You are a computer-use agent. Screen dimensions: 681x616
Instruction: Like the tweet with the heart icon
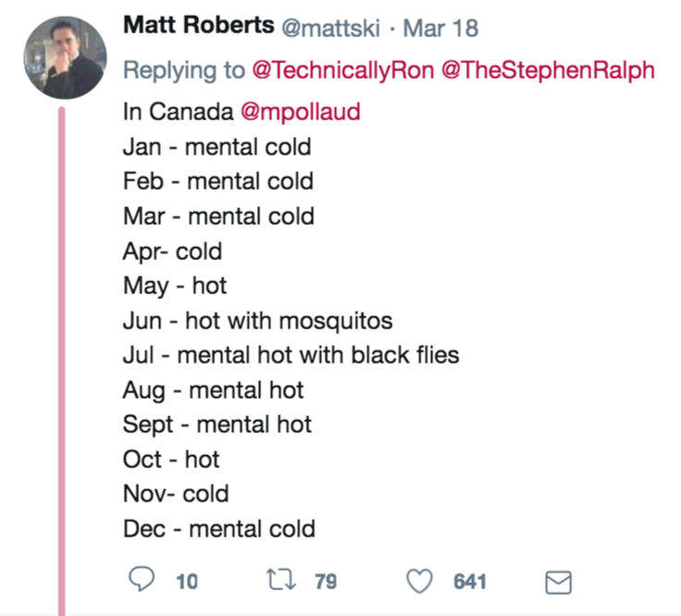pos(421,581)
